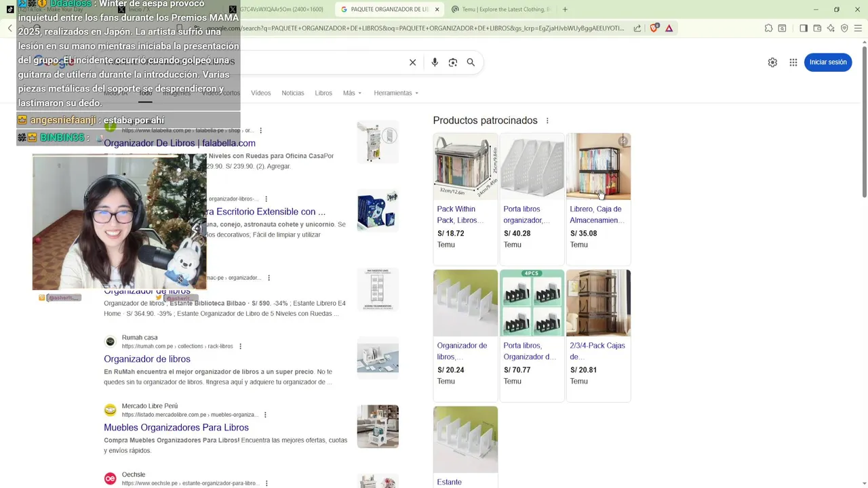This screenshot has height=488, width=868.
Task: Click the Brave Rewards triangle icon
Action: pos(669,28)
